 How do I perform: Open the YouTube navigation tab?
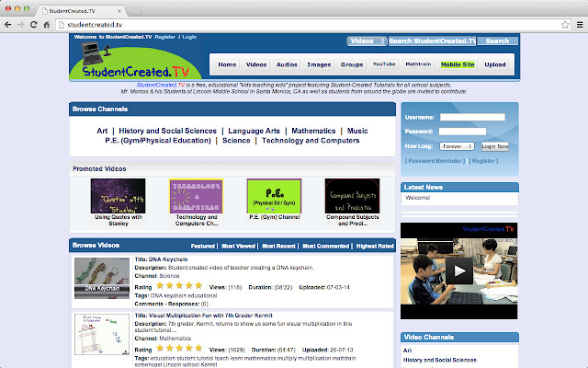(x=384, y=64)
